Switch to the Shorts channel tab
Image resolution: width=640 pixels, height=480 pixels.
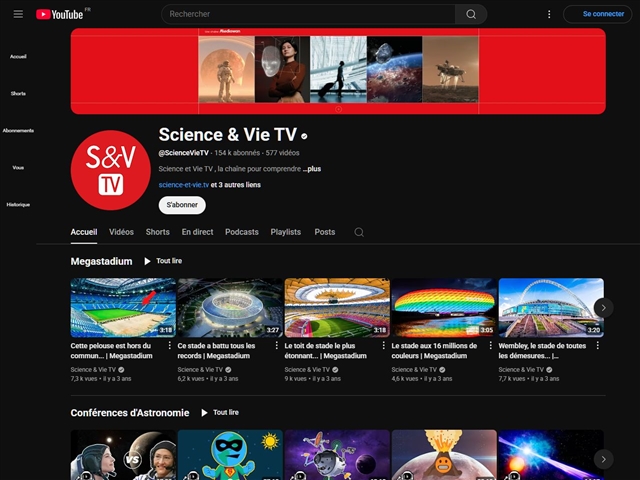[158, 232]
